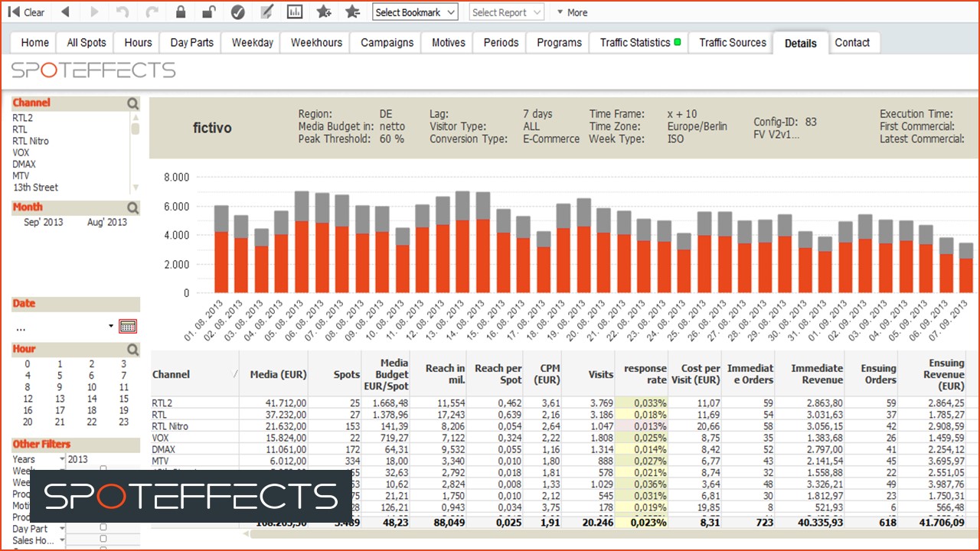Screen dimensions: 980x551
Task: Add a bookmark with star-plus icon
Action: [x=324, y=12]
